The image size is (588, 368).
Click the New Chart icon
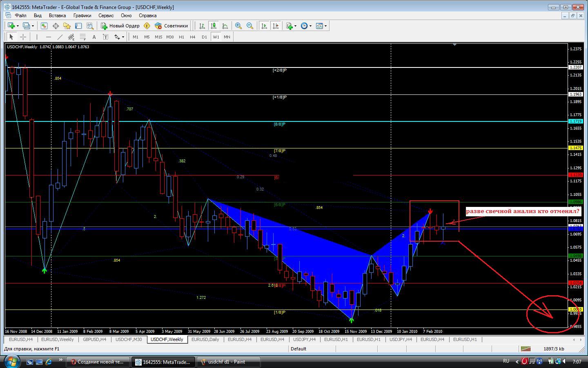[x=11, y=26]
